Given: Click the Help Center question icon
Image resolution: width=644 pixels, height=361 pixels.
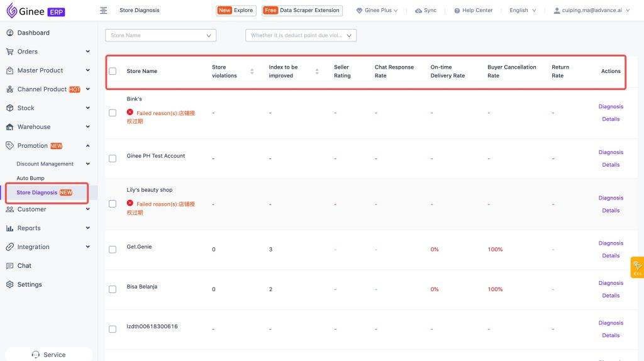Looking at the screenshot, I should [x=457, y=11].
